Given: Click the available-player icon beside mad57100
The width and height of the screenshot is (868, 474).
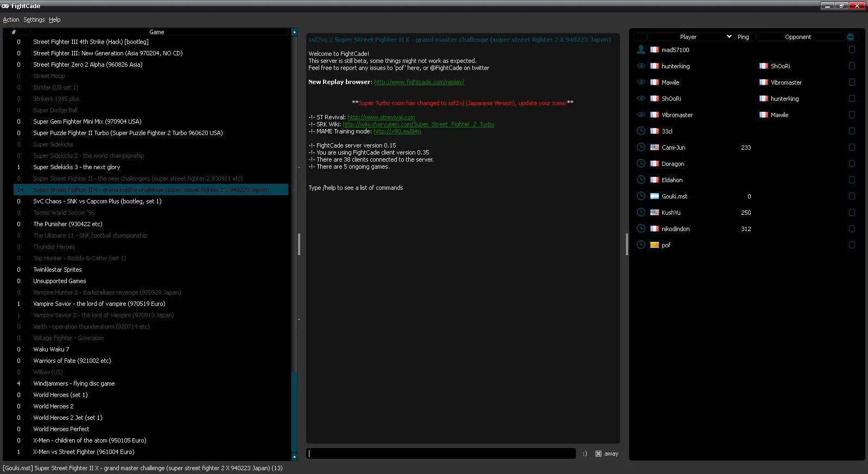Looking at the screenshot, I should [641, 49].
